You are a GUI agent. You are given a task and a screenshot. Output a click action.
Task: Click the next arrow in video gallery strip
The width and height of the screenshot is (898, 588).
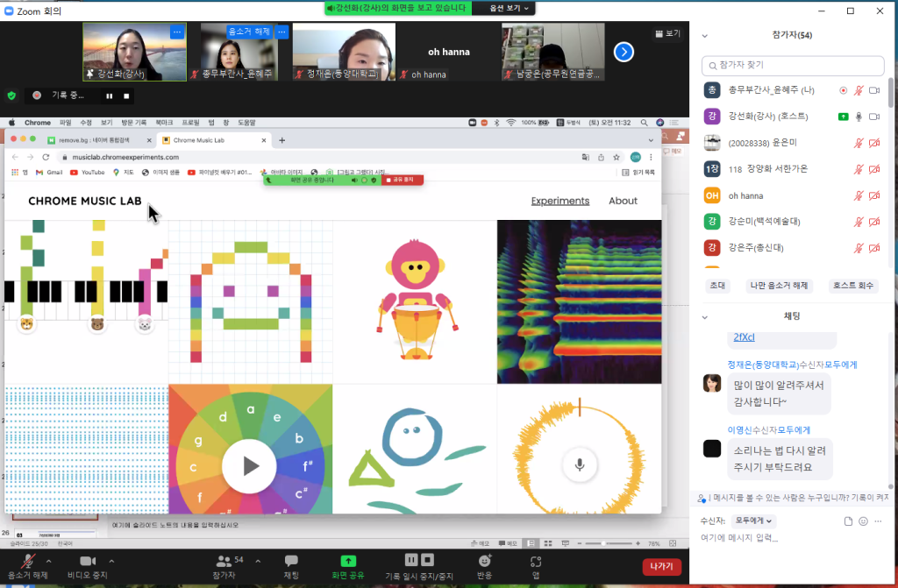coord(624,52)
